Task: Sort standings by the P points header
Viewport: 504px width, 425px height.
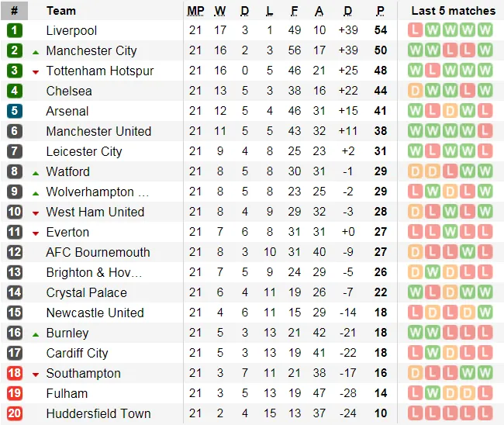Action: tap(380, 11)
